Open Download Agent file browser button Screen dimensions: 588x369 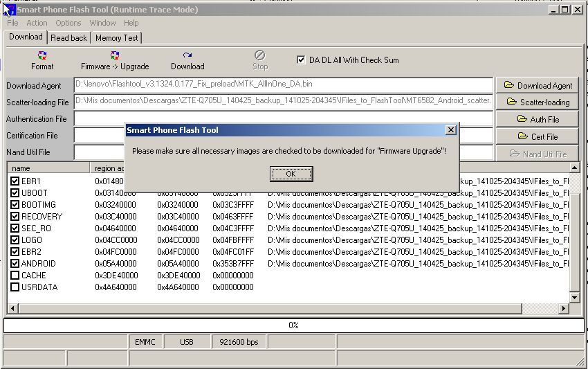tap(538, 86)
